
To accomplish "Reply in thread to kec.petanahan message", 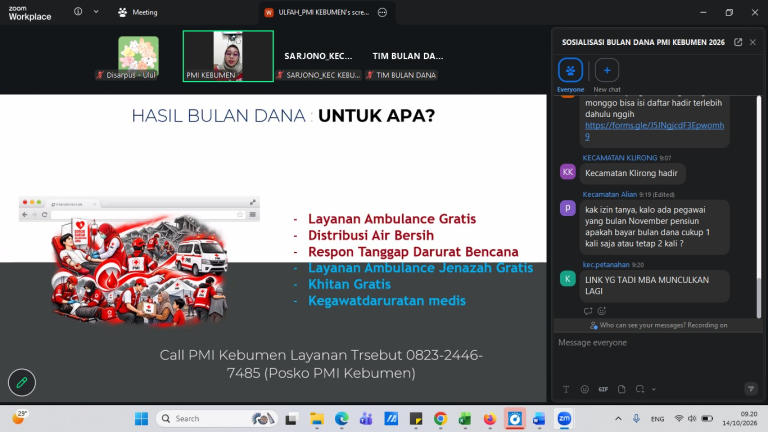I will (588, 311).
